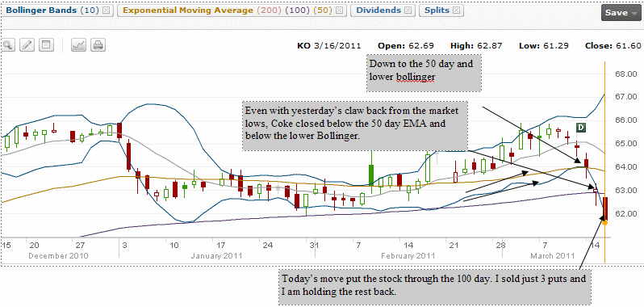Click the large green candlestick near February 7

(371, 175)
